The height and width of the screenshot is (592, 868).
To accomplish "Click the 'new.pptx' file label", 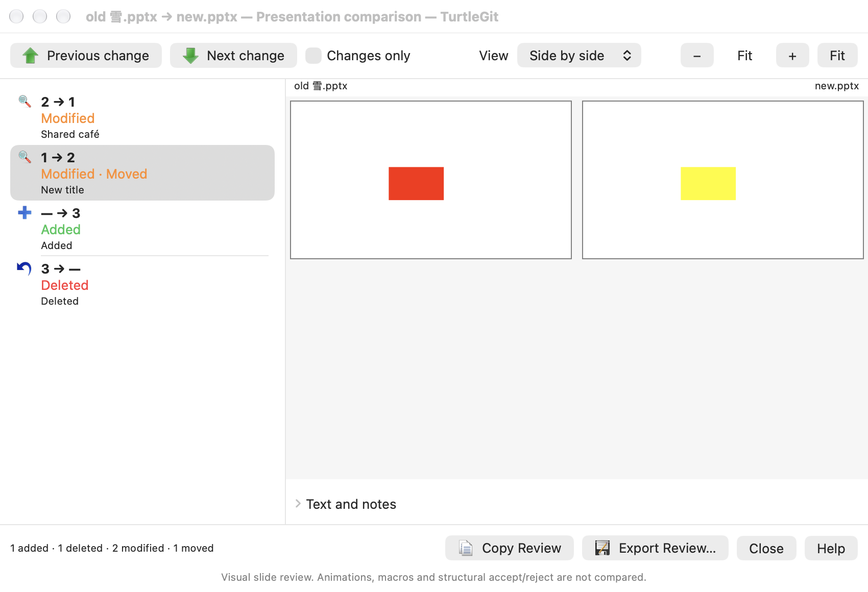I will [x=837, y=86].
